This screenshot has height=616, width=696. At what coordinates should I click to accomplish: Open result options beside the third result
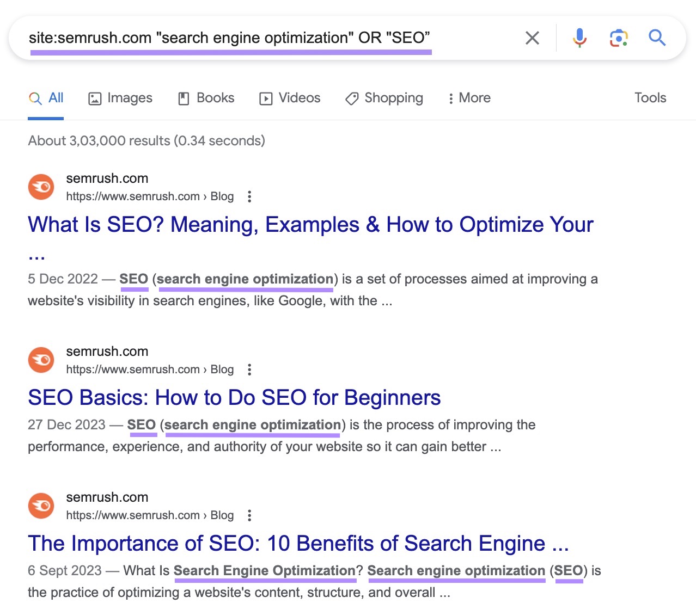(x=249, y=515)
